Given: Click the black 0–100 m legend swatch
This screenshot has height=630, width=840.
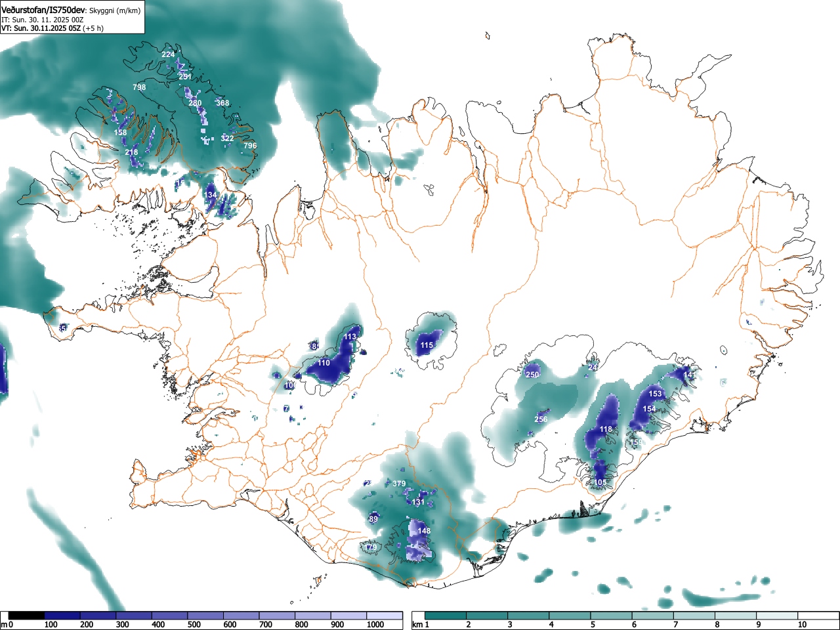Looking at the screenshot, I should click(x=26, y=616).
